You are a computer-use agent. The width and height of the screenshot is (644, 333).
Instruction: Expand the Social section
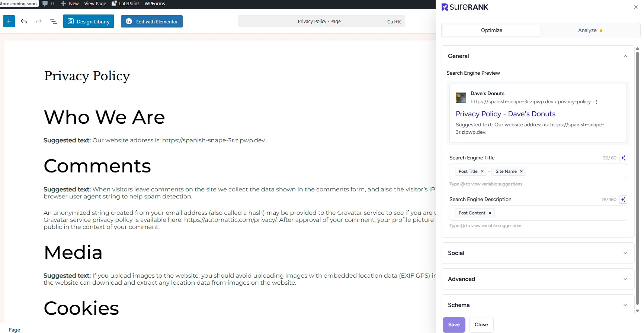(x=625, y=253)
